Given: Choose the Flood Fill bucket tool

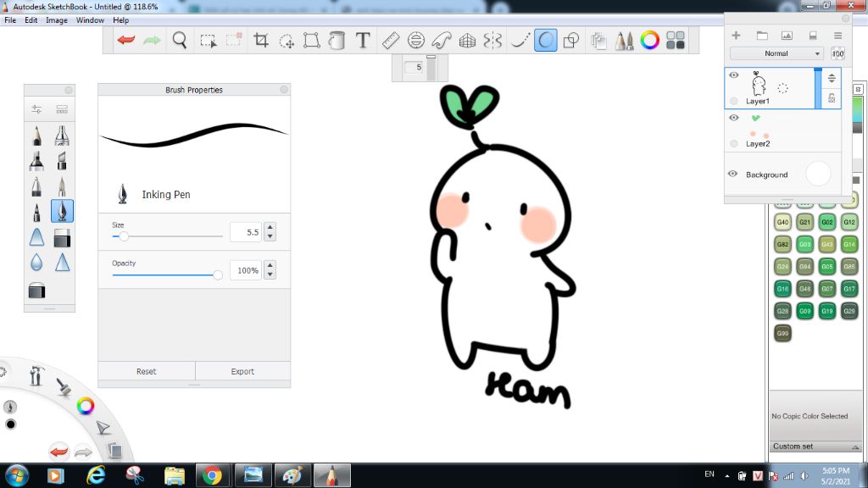Looking at the screenshot, I should 337,40.
